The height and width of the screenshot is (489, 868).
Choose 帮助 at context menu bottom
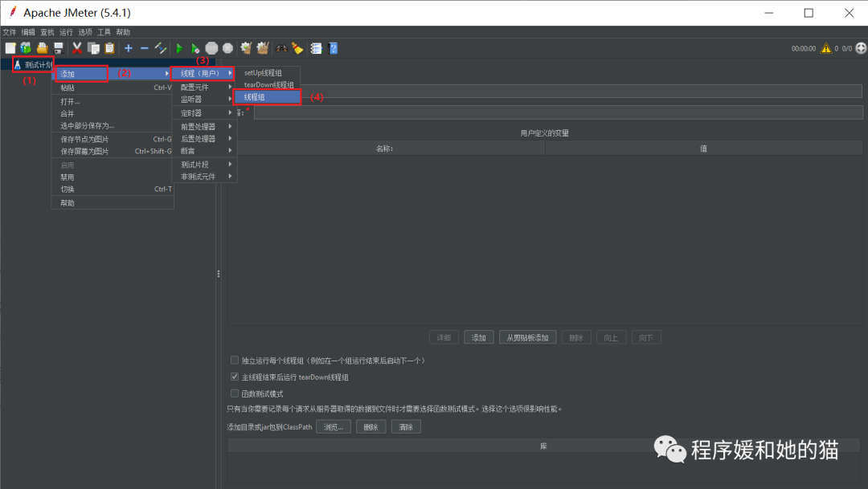click(x=113, y=203)
